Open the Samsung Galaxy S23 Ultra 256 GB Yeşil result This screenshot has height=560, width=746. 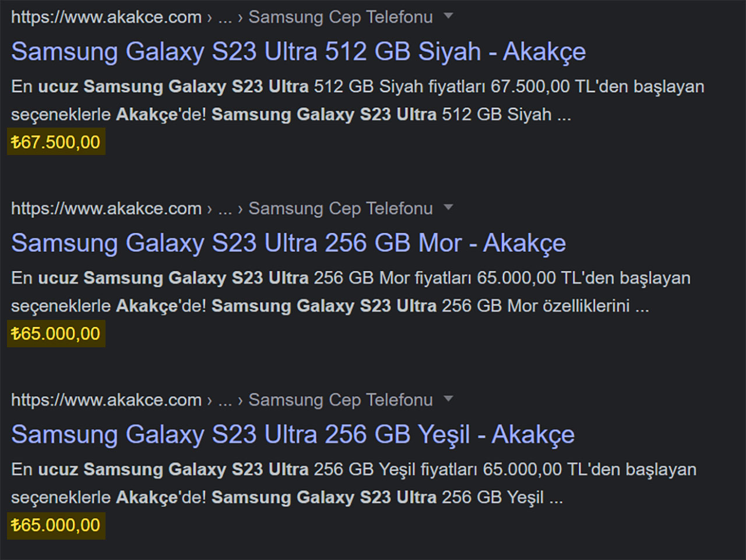293,435
